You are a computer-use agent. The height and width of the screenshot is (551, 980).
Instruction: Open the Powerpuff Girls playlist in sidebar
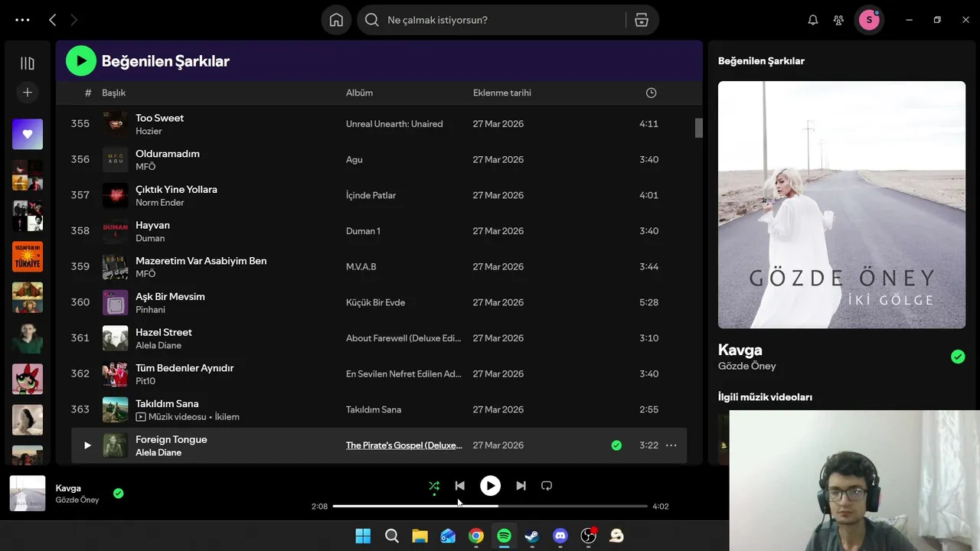[x=28, y=379]
